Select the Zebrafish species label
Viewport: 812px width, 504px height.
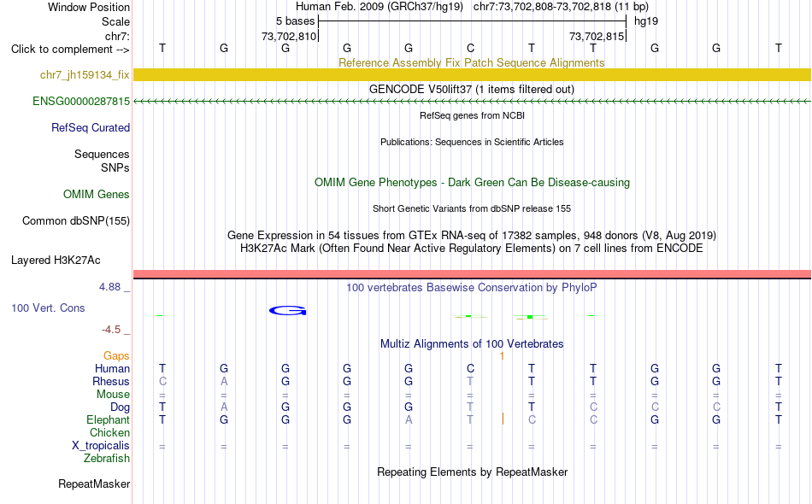point(107,458)
